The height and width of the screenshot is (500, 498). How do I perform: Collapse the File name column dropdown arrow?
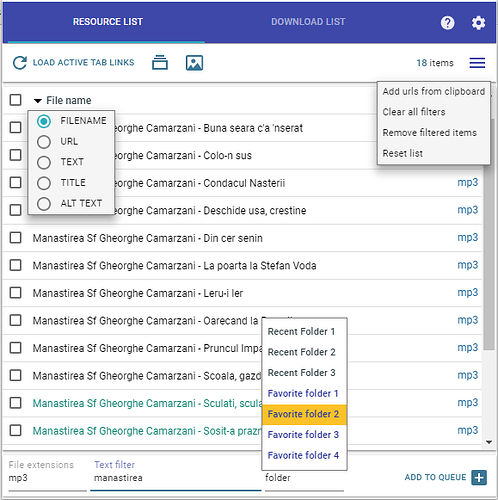(x=38, y=101)
